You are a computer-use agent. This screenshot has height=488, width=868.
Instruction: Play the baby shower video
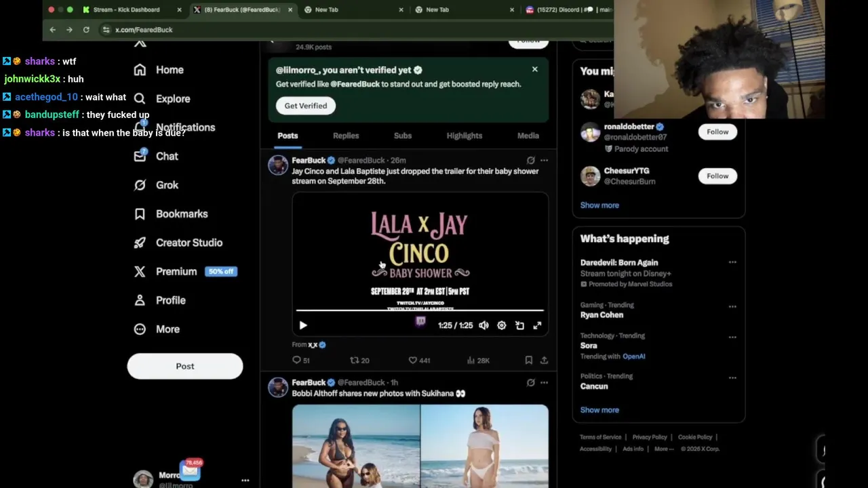tap(303, 325)
